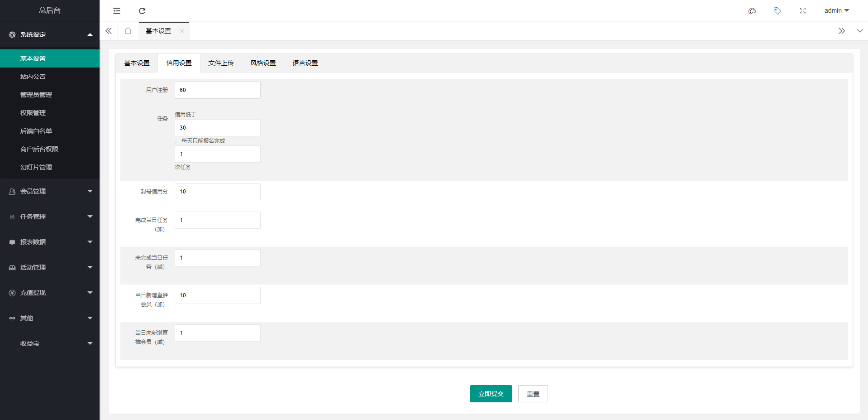The height and width of the screenshot is (420, 868).
Task: Click the 总后台 header title
Action: tap(50, 10)
